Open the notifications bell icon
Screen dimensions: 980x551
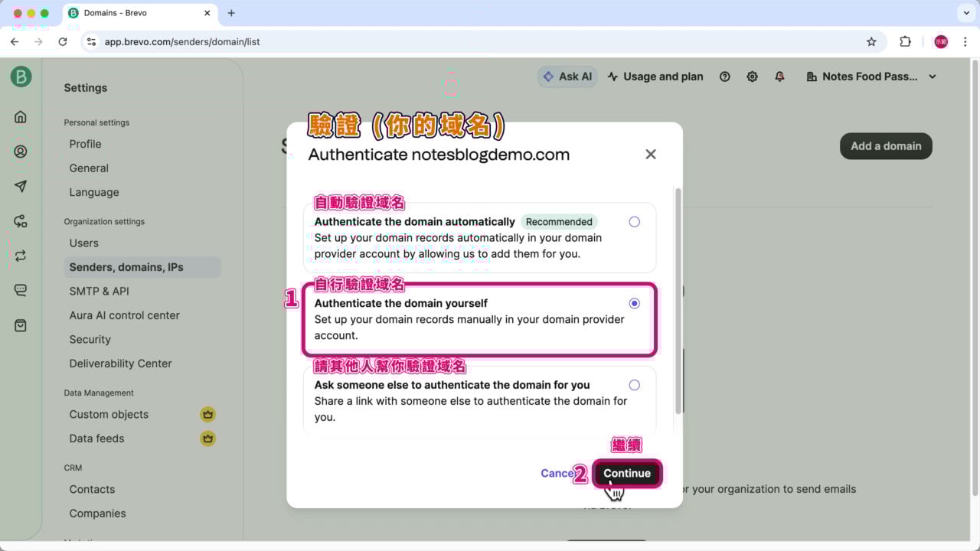point(779,77)
